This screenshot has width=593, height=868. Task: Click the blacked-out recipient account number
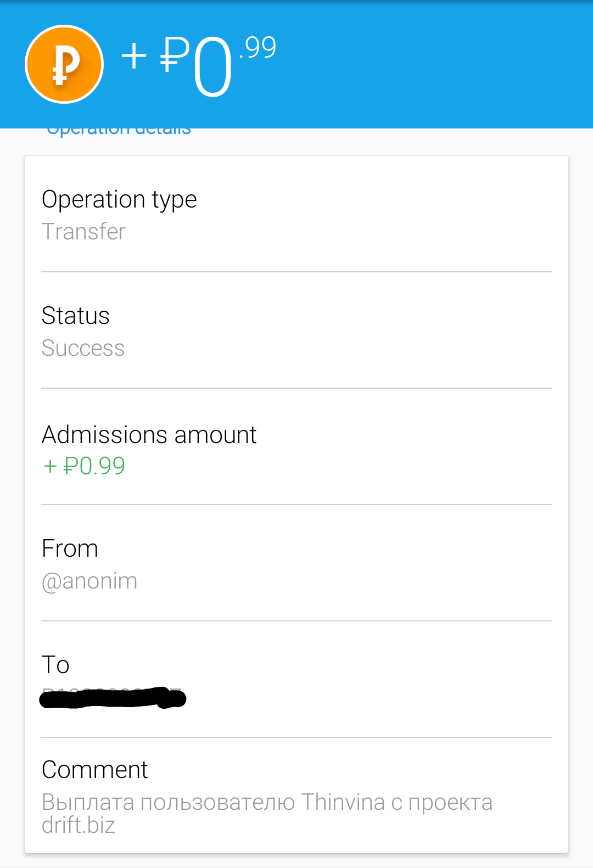pos(113,698)
